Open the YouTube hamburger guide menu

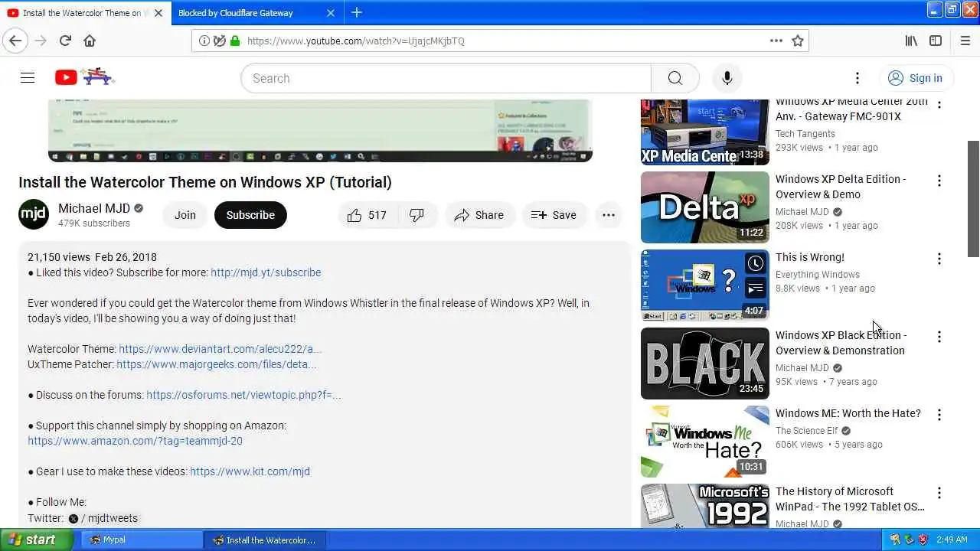point(28,77)
